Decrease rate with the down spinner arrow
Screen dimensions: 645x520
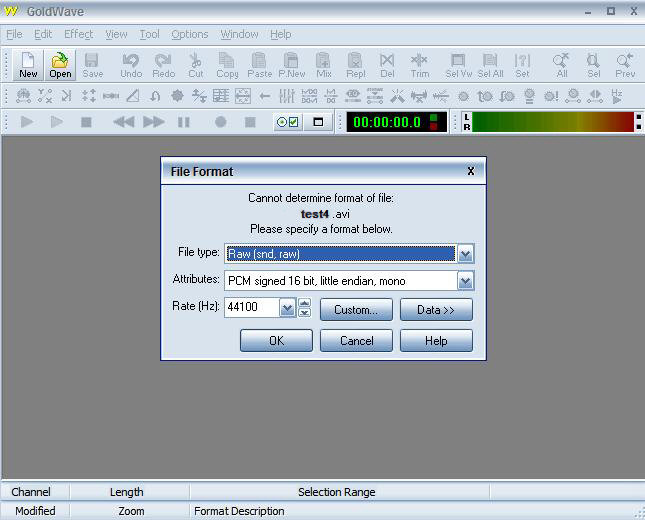(x=304, y=313)
